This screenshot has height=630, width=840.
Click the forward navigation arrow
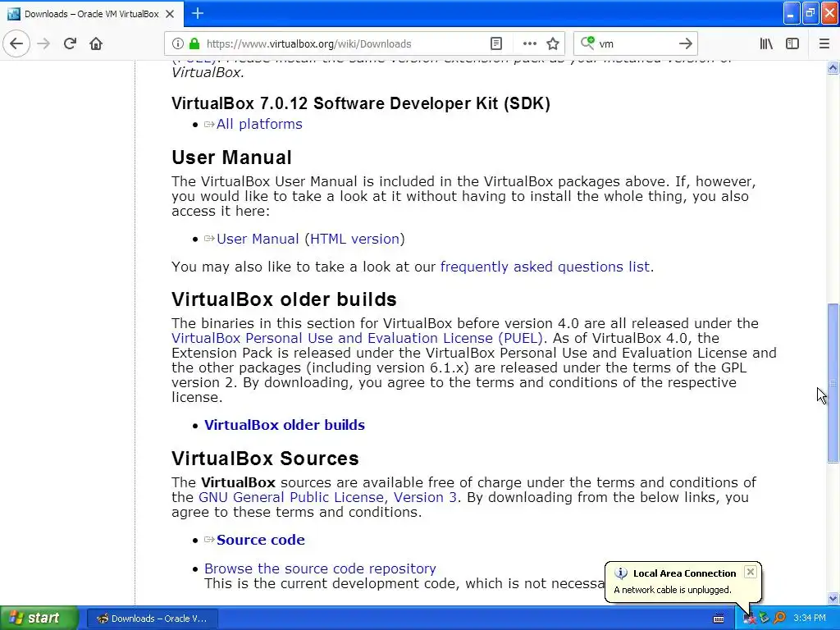43,43
